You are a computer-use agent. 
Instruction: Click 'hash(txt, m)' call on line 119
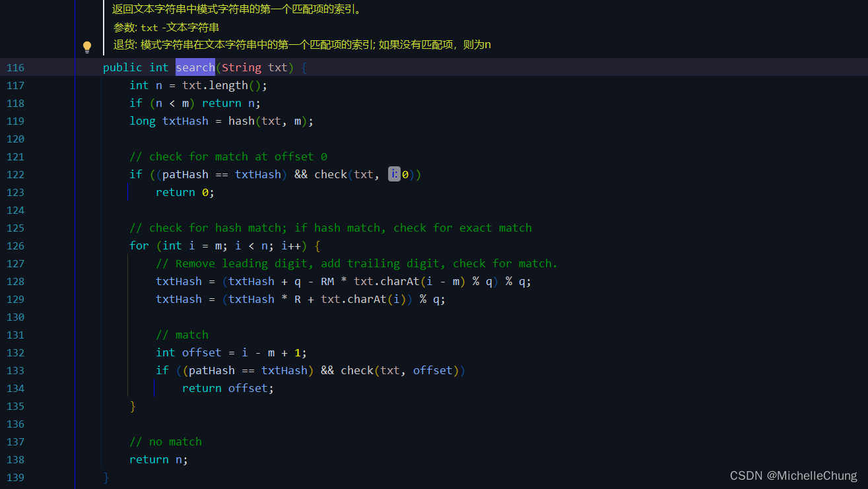tap(268, 121)
